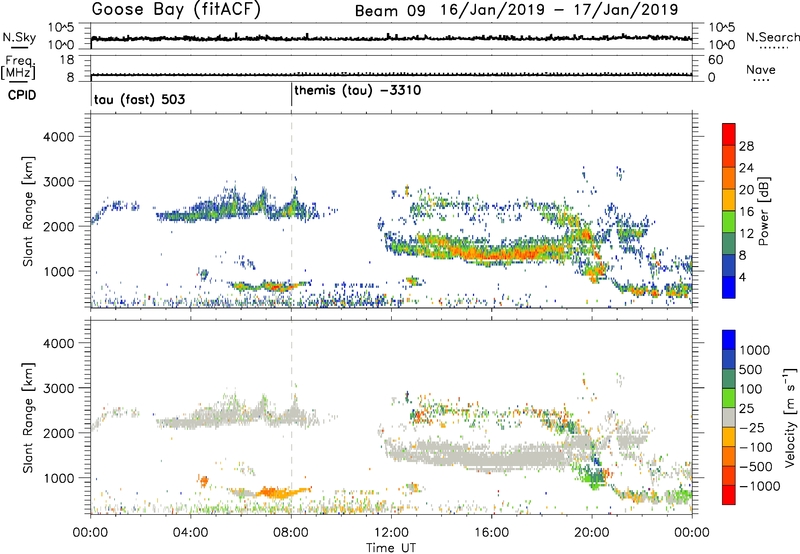Viewport: 800px width, 554px height.
Task: Click the red top segment of Power colorbar
Action: [x=729, y=134]
